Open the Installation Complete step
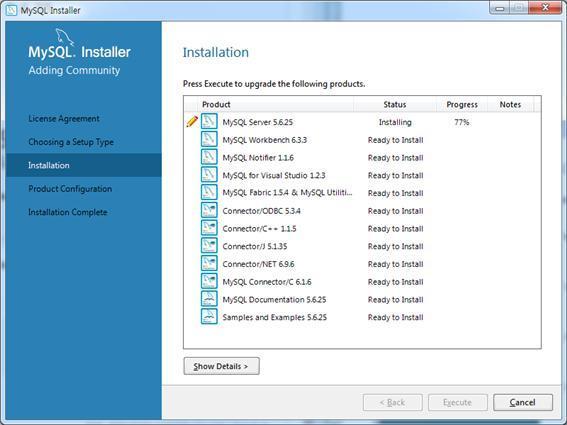567x425 pixels. pyautogui.click(x=68, y=212)
